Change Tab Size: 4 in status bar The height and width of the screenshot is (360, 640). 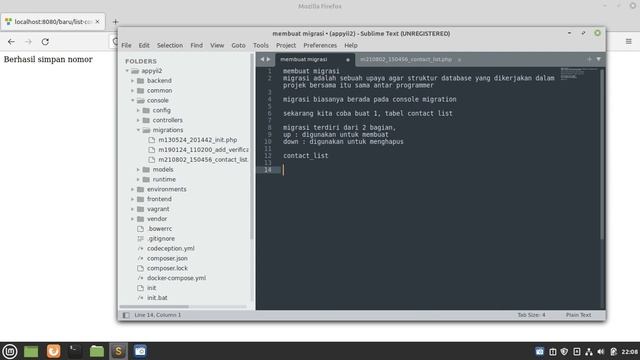531,315
